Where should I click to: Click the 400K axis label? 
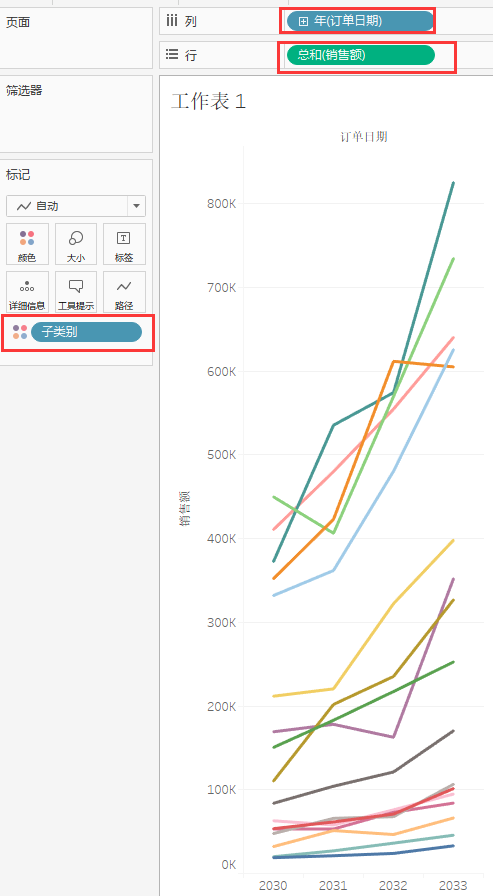221,538
